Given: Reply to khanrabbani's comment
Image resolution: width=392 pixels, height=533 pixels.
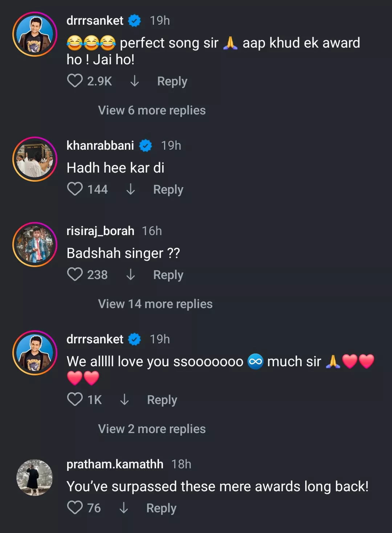Looking at the screenshot, I should click(x=168, y=189).
